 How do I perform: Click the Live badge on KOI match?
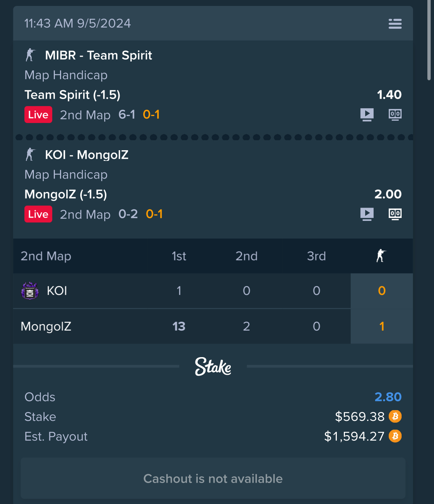(38, 214)
